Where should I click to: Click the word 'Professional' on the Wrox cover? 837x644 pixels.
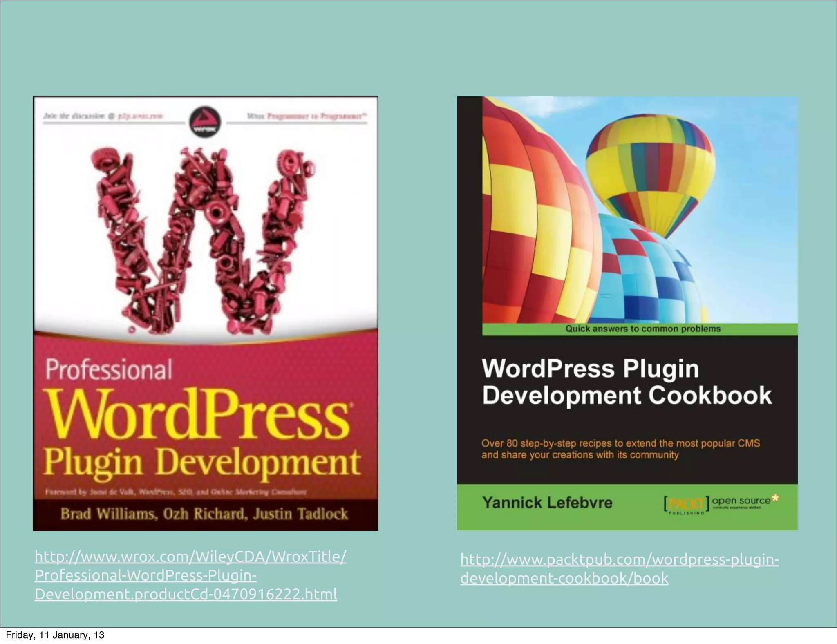click(x=109, y=370)
